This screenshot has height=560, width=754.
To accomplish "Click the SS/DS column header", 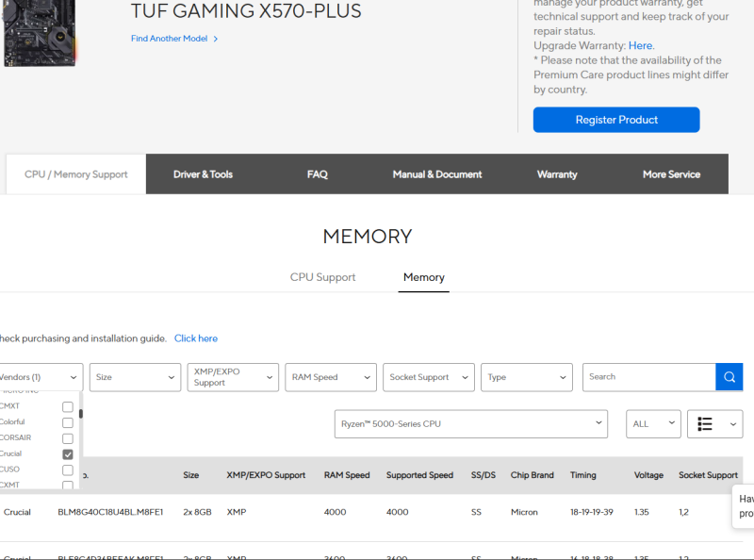I will point(484,475).
